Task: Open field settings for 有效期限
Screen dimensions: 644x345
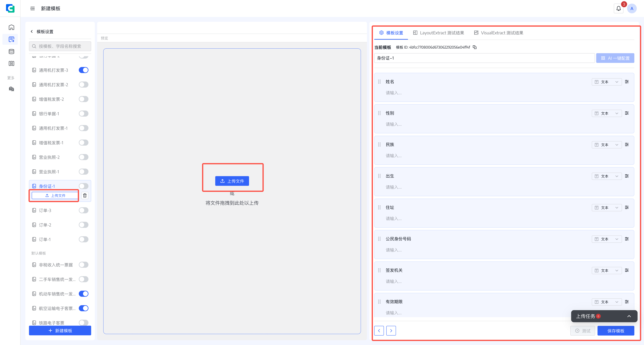Action: point(627,302)
